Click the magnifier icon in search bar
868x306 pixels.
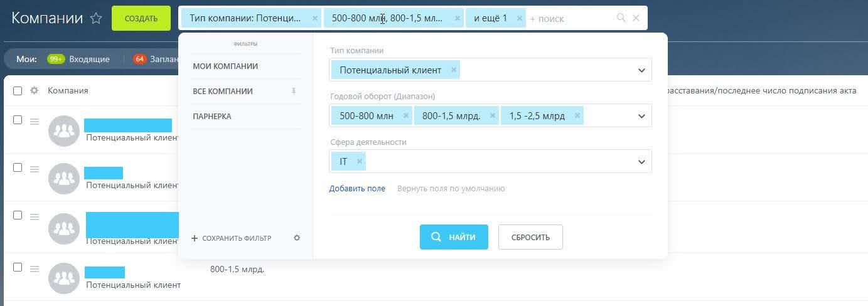click(621, 18)
